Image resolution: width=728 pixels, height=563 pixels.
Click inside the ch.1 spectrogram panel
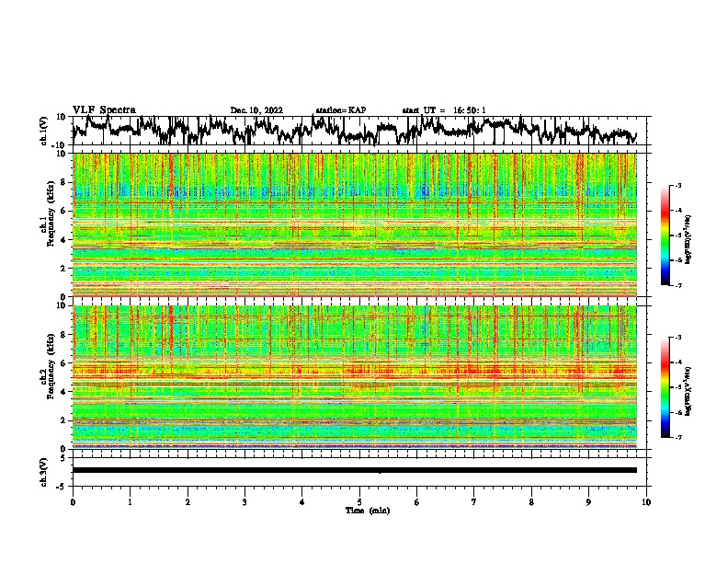pos(355,224)
